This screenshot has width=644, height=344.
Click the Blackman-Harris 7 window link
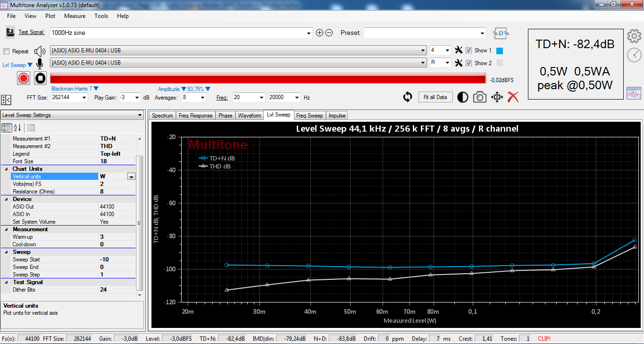point(75,89)
